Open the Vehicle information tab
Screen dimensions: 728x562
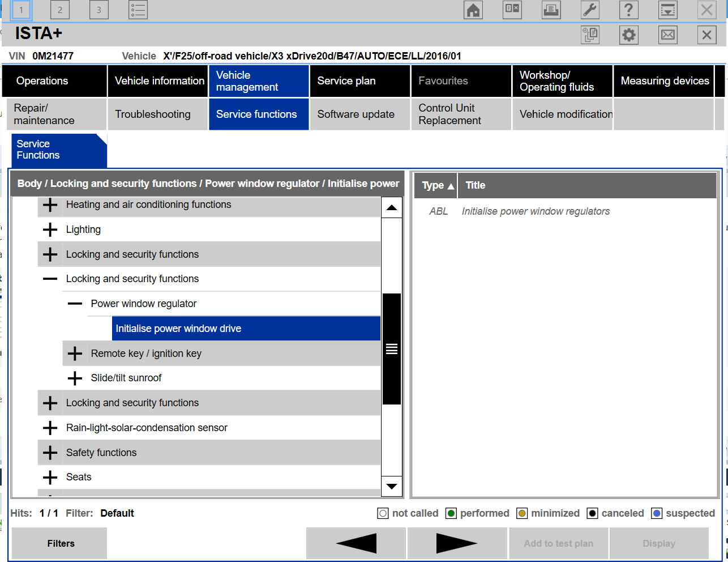click(158, 81)
